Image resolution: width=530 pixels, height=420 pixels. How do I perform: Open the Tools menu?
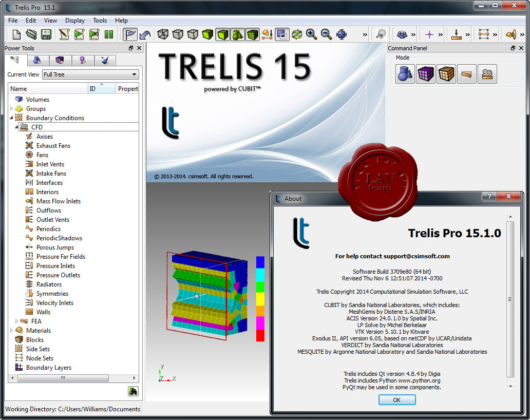tap(100, 20)
